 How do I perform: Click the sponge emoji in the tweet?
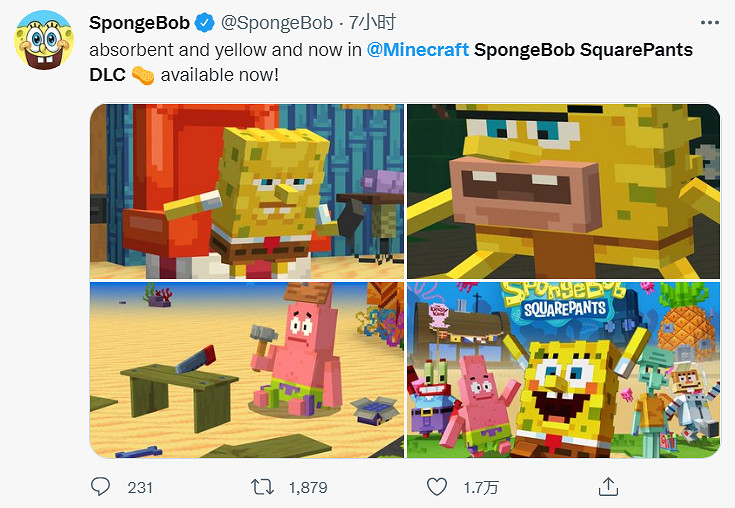[x=143, y=75]
